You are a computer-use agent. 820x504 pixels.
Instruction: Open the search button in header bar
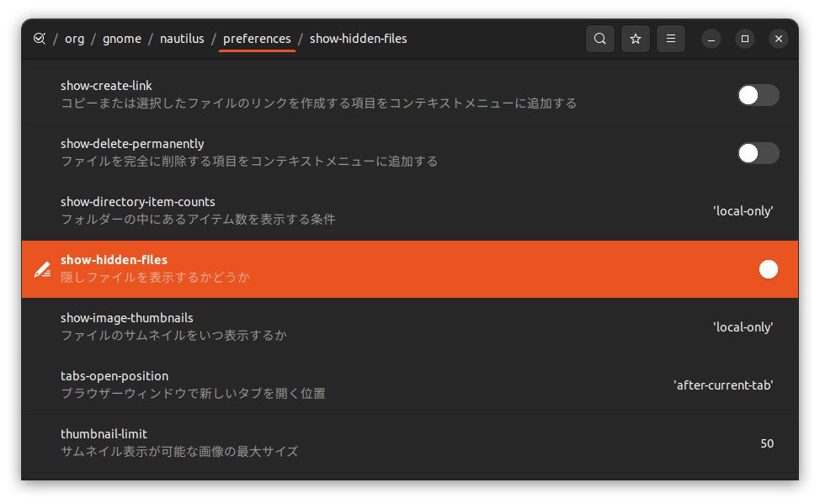(x=599, y=39)
